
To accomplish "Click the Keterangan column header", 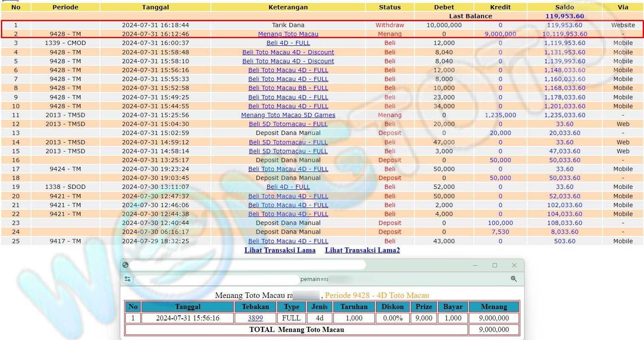I will coord(288,7).
